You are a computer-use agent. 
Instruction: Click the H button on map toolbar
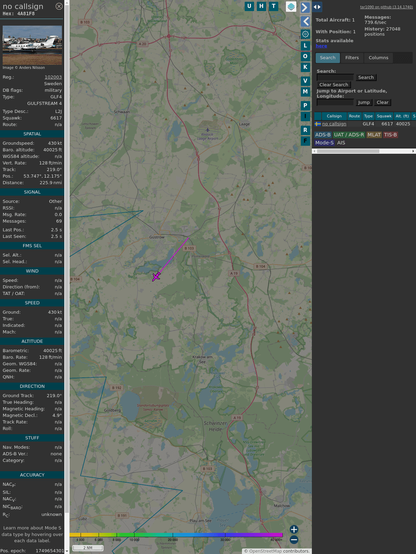pos(261,6)
